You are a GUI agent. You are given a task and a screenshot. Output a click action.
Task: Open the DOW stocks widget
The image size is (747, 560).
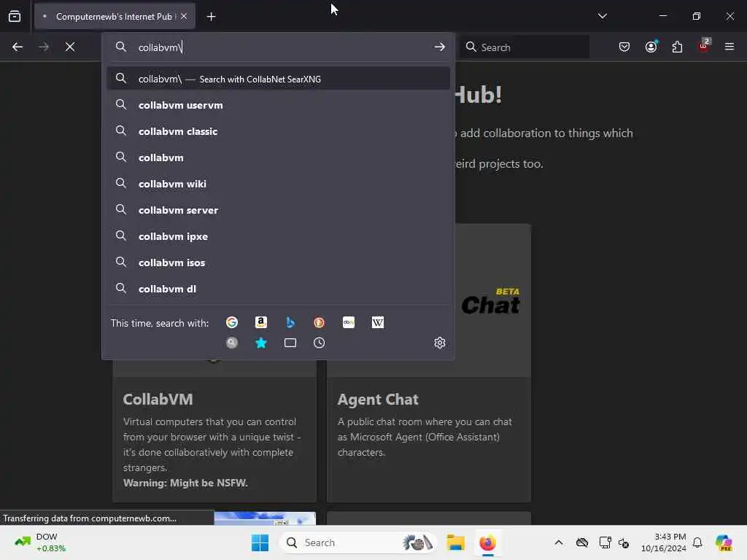pos(40,542)
